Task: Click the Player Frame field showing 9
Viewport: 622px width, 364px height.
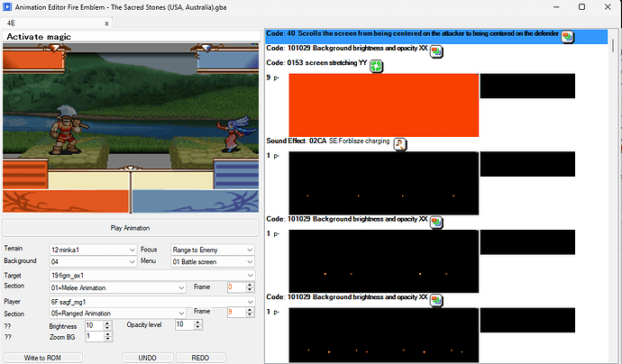Action: point(236,312)
